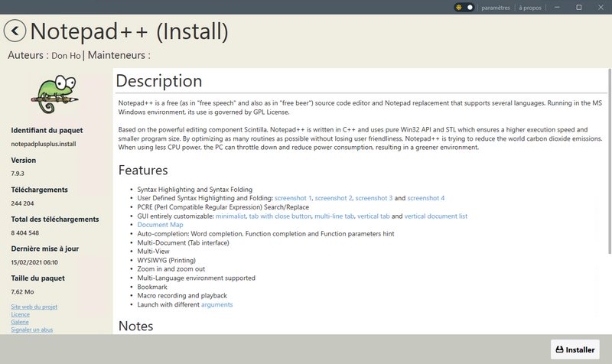Click the WYSIWYG (Printing) item
Image resolution: width=612 pixels, height=364 pixels.
click(x=166, y=260)
